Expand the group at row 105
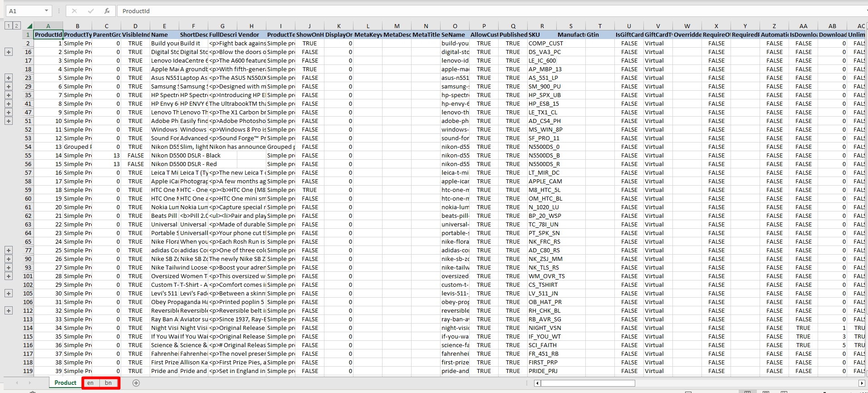The height and width of the screenshot is (393, 868). [9, 294]
